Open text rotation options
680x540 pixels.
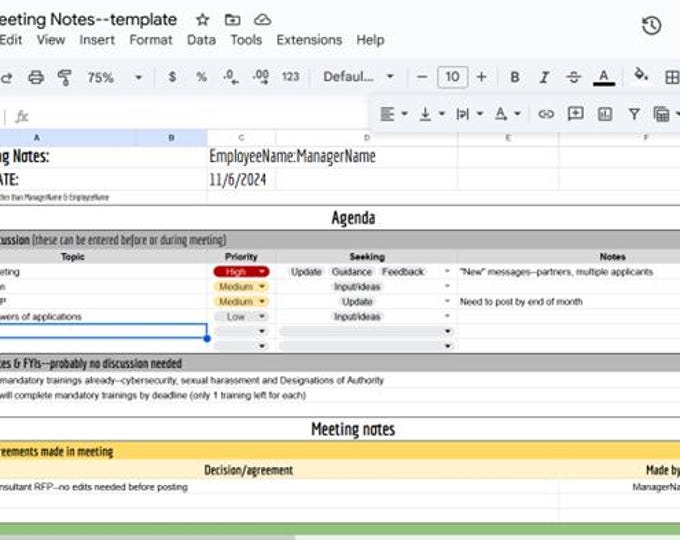(x=507, y=114)
